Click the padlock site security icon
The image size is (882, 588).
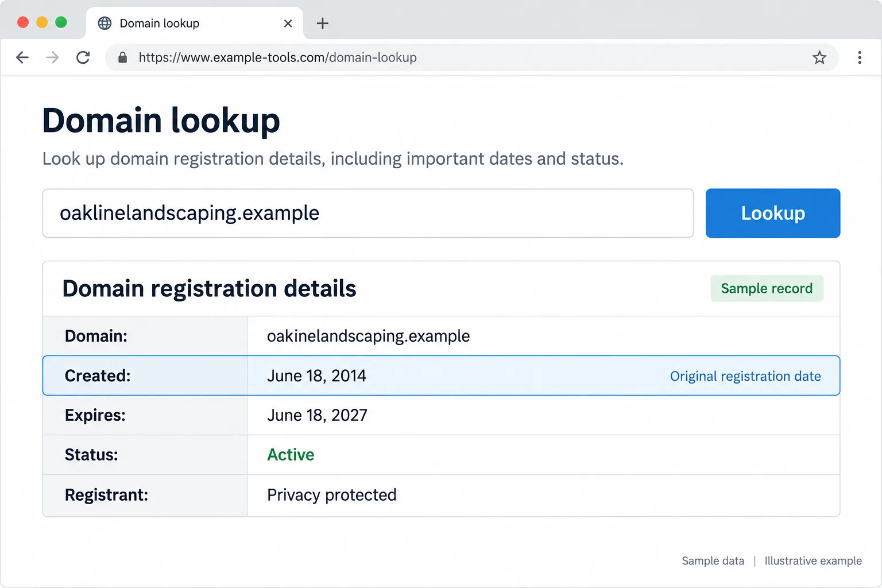[x=122, y=57]
